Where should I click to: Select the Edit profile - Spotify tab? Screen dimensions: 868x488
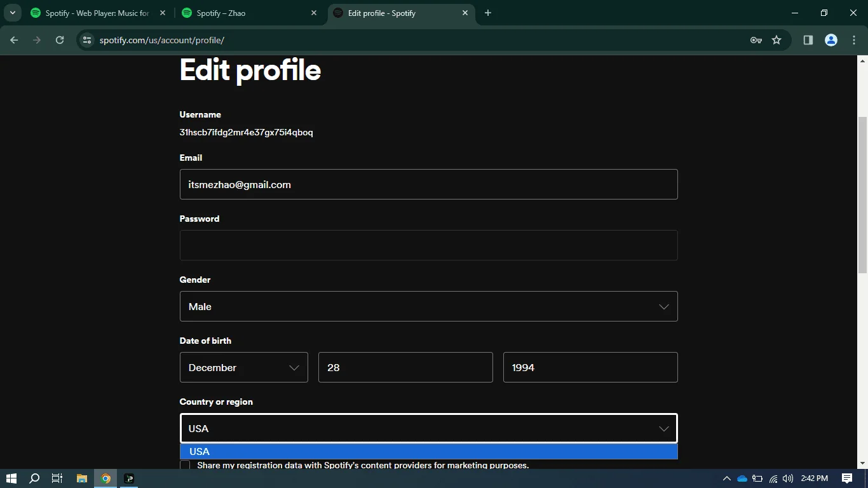coord(400,13)
